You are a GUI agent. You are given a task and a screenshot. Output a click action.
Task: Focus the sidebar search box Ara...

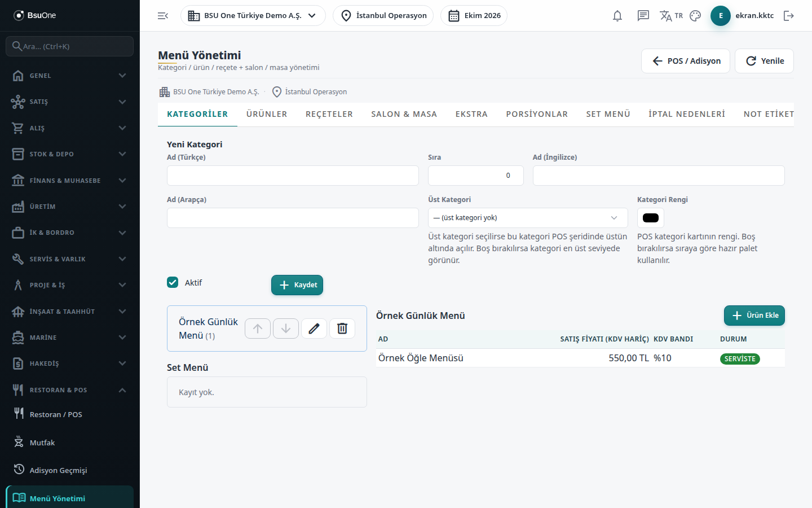coord(70,46)
